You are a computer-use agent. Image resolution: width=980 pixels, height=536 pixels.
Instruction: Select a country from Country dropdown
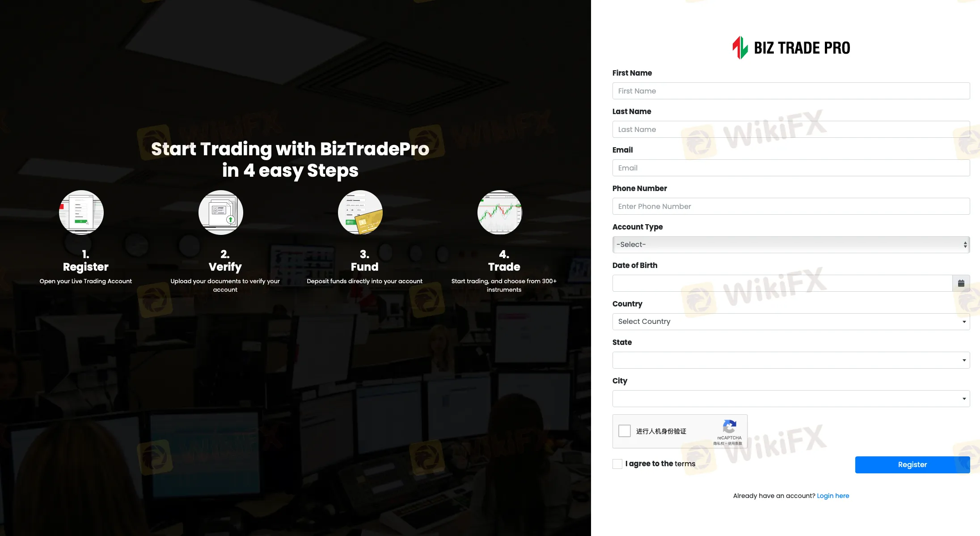[790, 322]
